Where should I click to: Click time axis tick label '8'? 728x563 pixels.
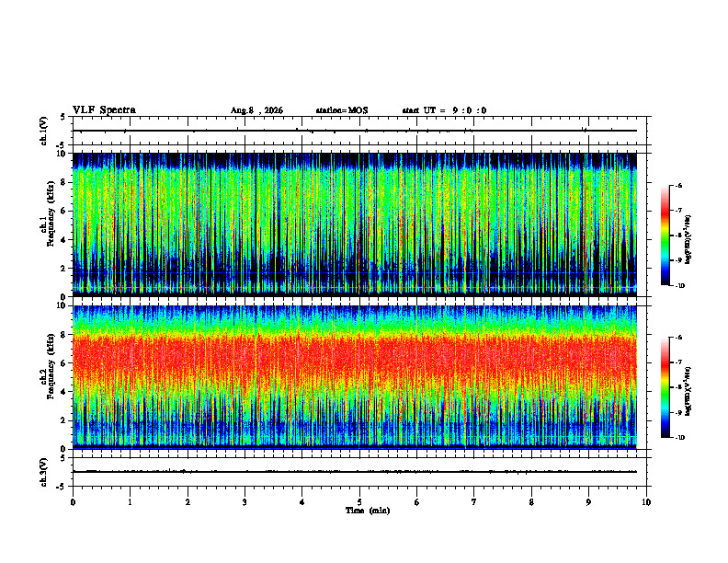click(531, 502)
